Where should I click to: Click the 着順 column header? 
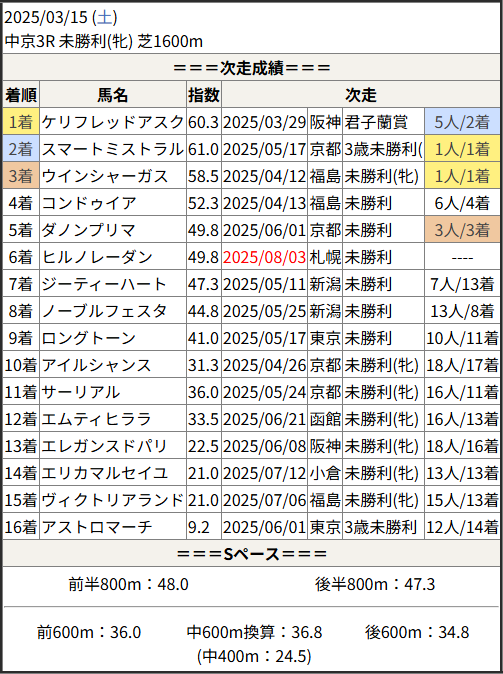point(21,95)
